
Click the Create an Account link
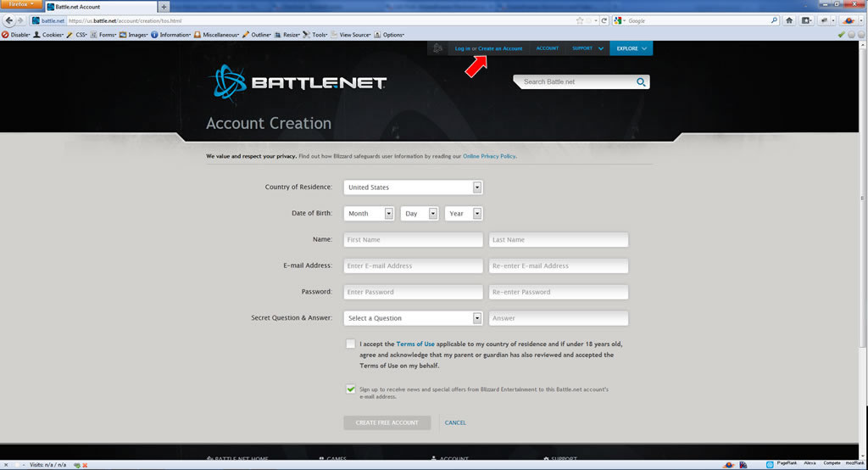pos(500,48)
